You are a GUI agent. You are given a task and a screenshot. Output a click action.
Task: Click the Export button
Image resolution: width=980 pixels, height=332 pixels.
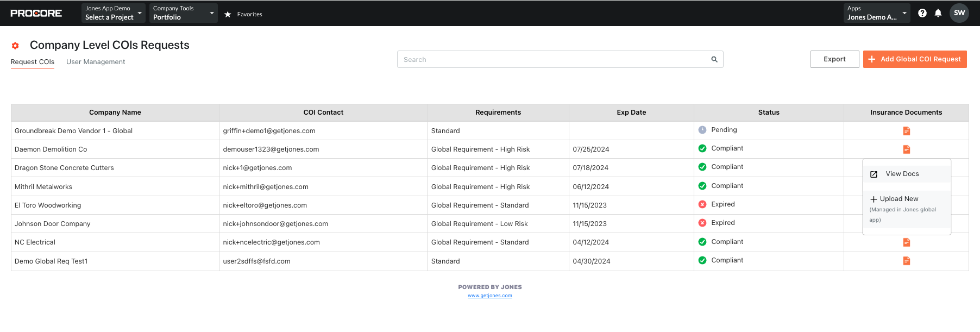coord(834,59)
